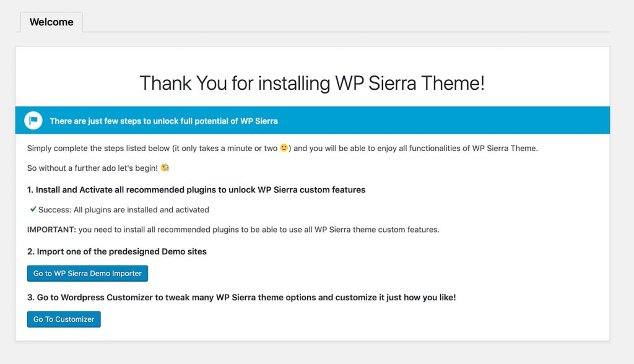Click the blue banner steps notice text
Viewport: 634px width, 364px height.
[x=163, y=121]
